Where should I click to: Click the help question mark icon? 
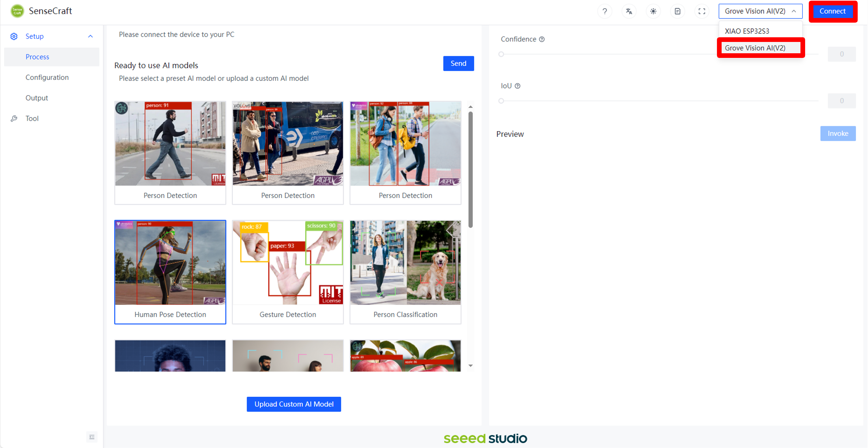605,11
